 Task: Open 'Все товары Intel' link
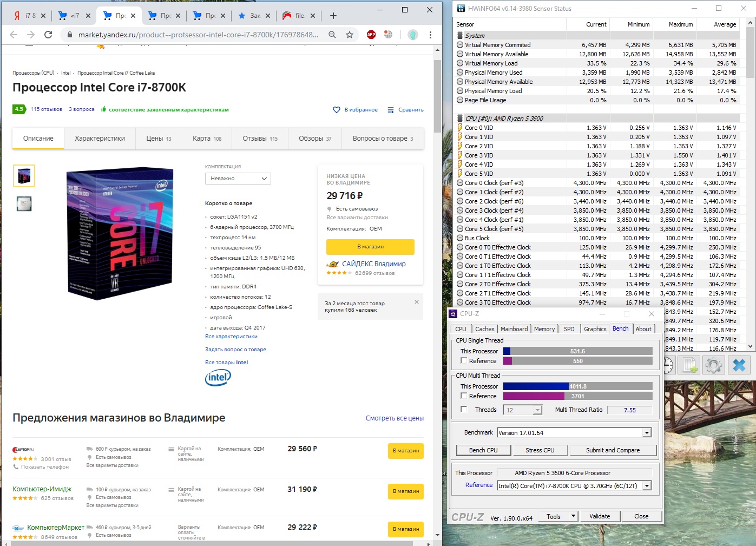coord(226,363)
